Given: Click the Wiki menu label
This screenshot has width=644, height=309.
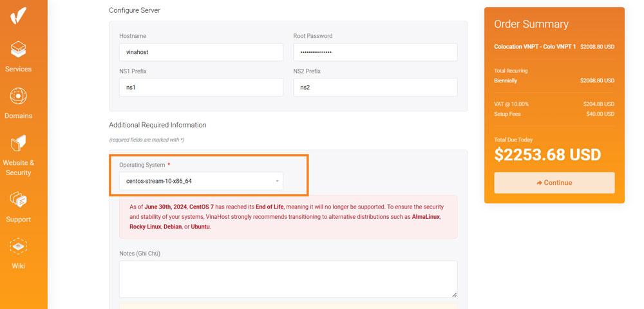Looking at the screenshot, I should click(x=18, y=266).
